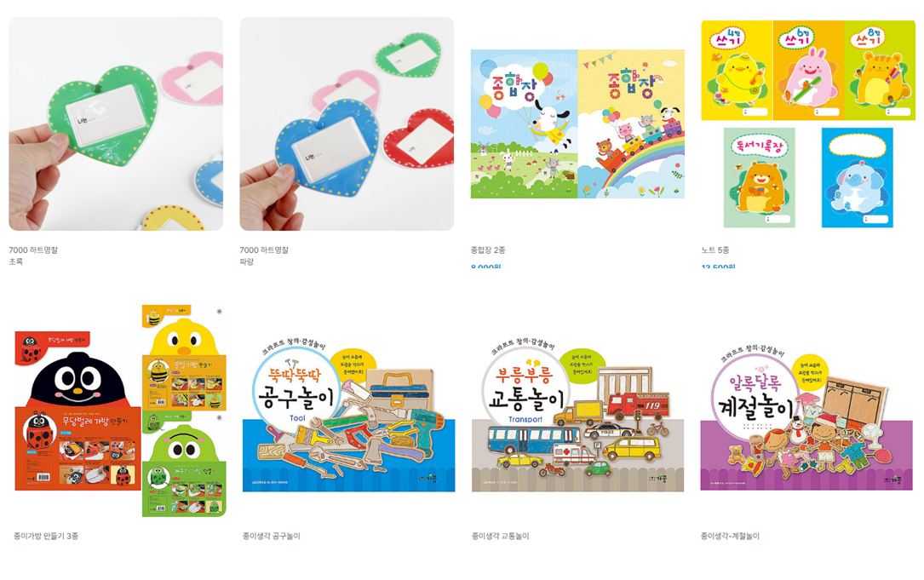This screenshot has height=580, width=924.
Task: Select the yellow chick 4칸 쓰기 notebook
Action: 737,70
